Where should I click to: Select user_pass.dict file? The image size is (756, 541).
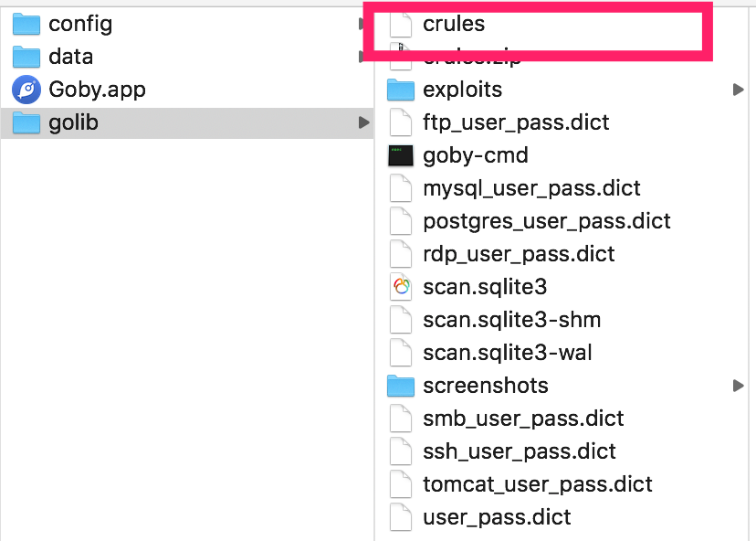click(x=497, y=517)
